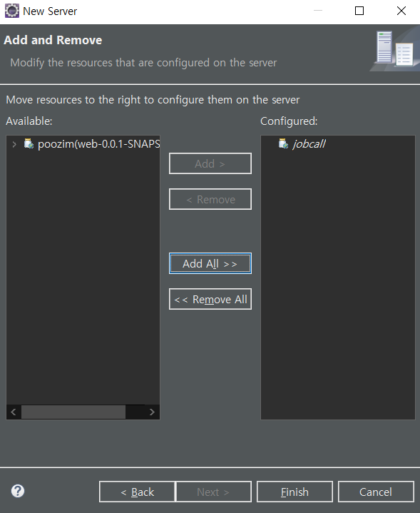Cancel the New Server dialog
The image size is (420, 513).
376,492
